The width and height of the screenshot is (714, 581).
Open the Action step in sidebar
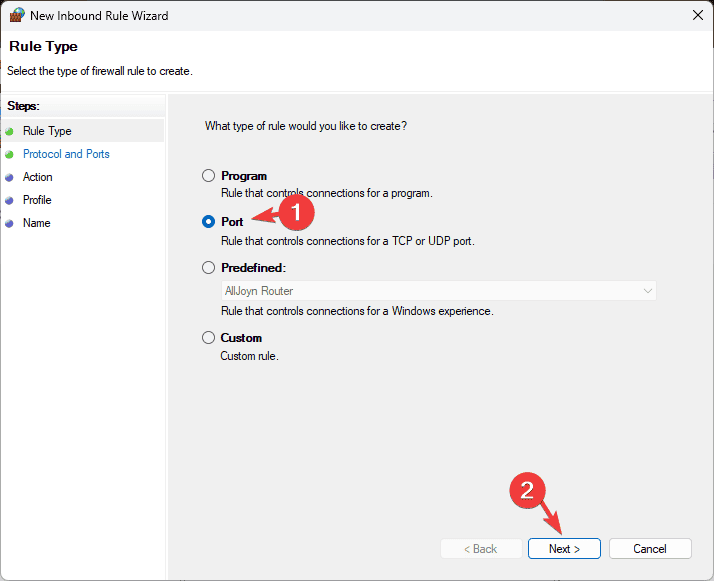(38, 177)
